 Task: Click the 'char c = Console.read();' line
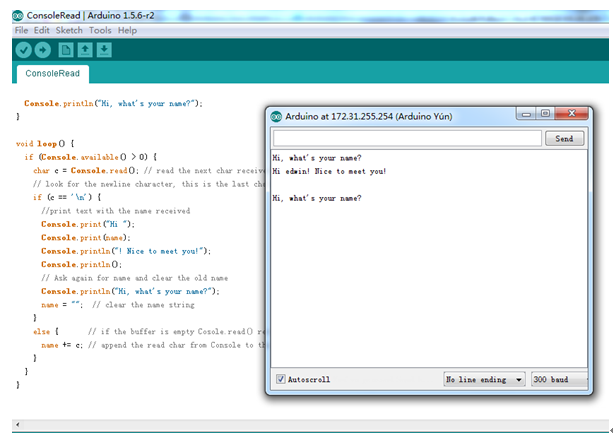tap(86, 171)
